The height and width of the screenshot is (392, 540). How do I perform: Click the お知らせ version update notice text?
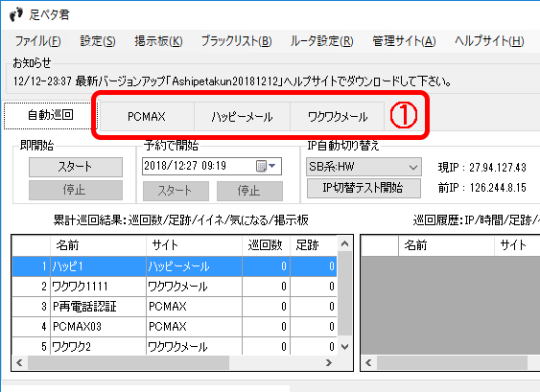[x=232, y=81]
